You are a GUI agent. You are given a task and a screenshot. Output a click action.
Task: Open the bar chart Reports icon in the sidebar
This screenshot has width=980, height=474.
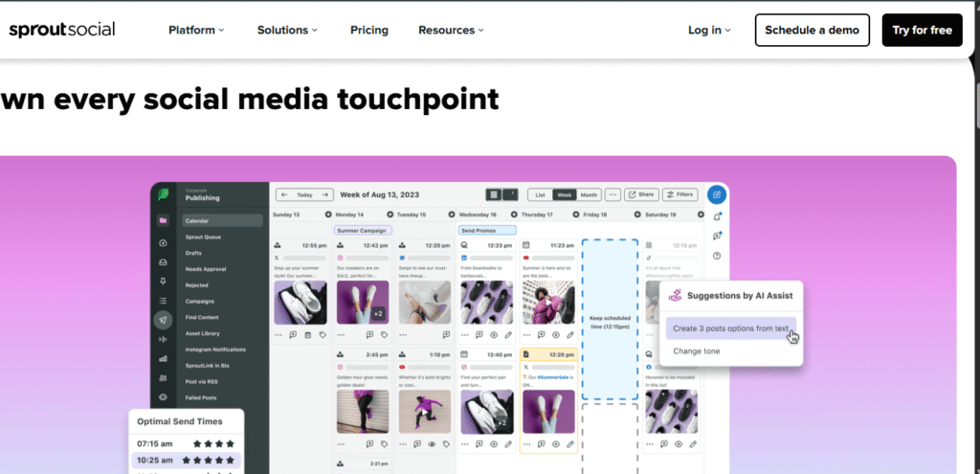(163, 359)
